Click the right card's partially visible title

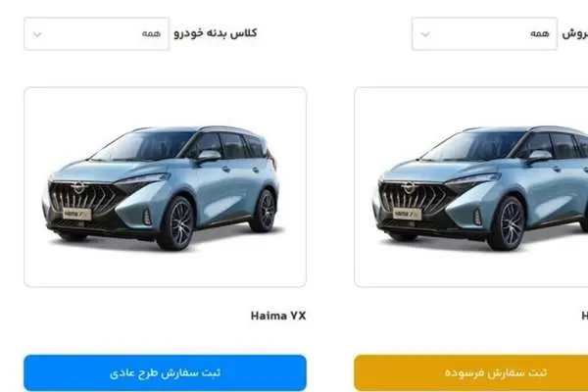point(585,316)
